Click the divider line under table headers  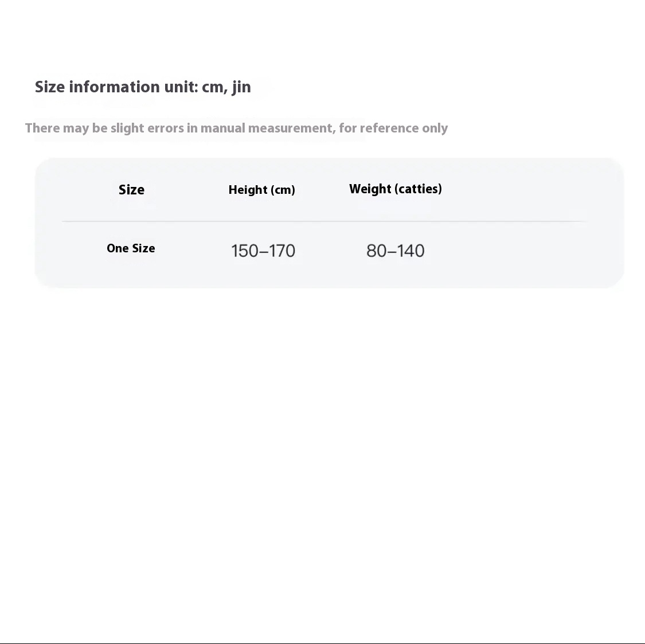click(323, 221)
